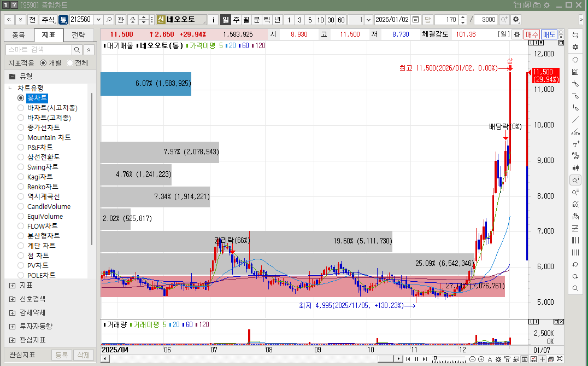
Task: Expand the 강세약세 section
Action: coord(13,313)
